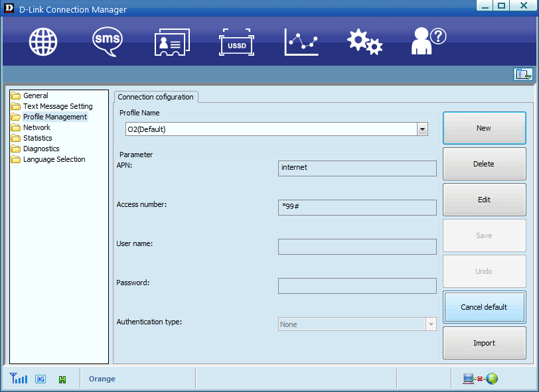Select the Connection configuration tab
Screen dimensions: 539x392
[156, 97]
